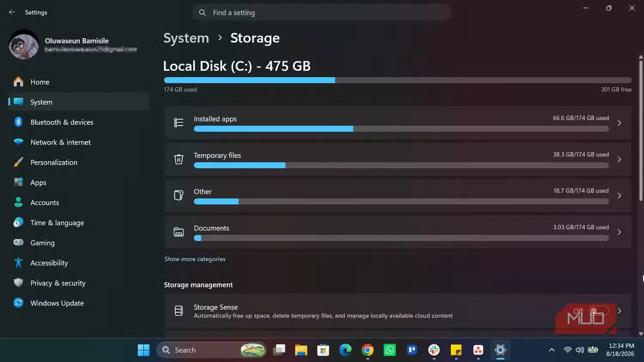Toggle the Storage Sense switch
The image size is (644, 362).
(598, 311)
